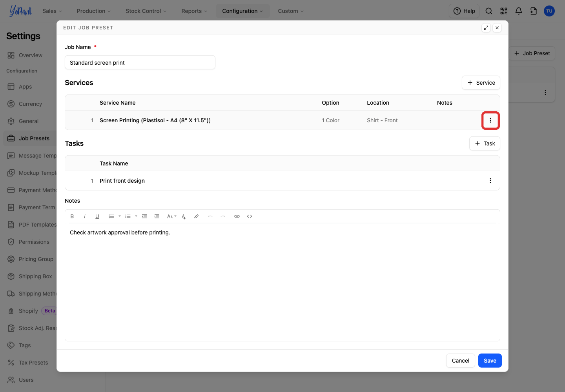
Task: Open bullet list style dropdown arrow
Action: coord(136,216)
